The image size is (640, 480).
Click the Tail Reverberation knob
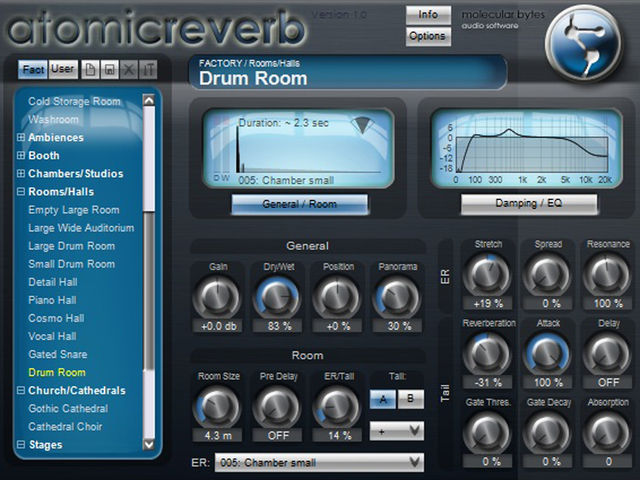[x=487, y=354]
